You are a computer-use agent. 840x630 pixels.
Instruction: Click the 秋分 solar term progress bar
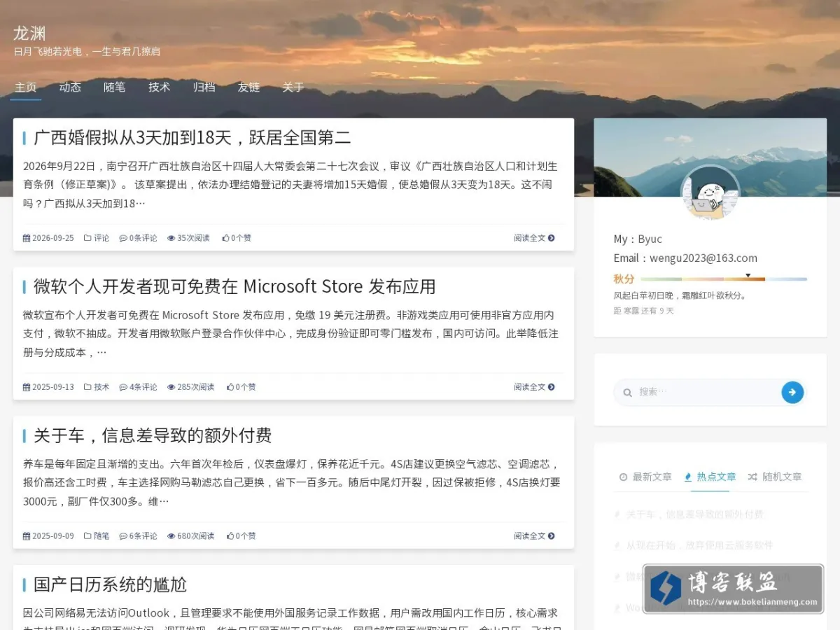coord(724,279)
